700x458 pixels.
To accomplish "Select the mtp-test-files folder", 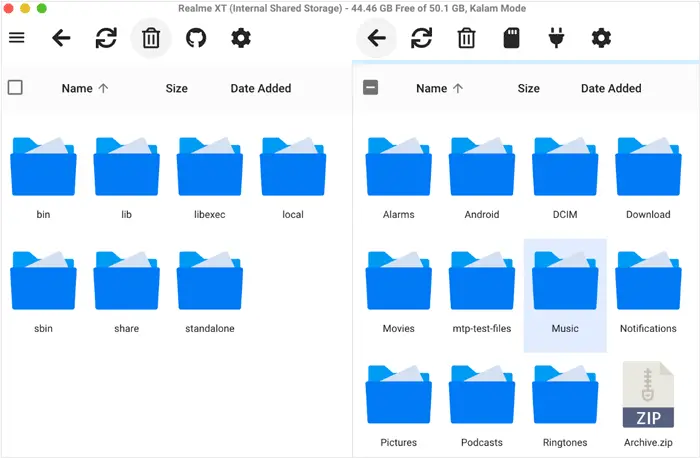I will pos(482,292).
